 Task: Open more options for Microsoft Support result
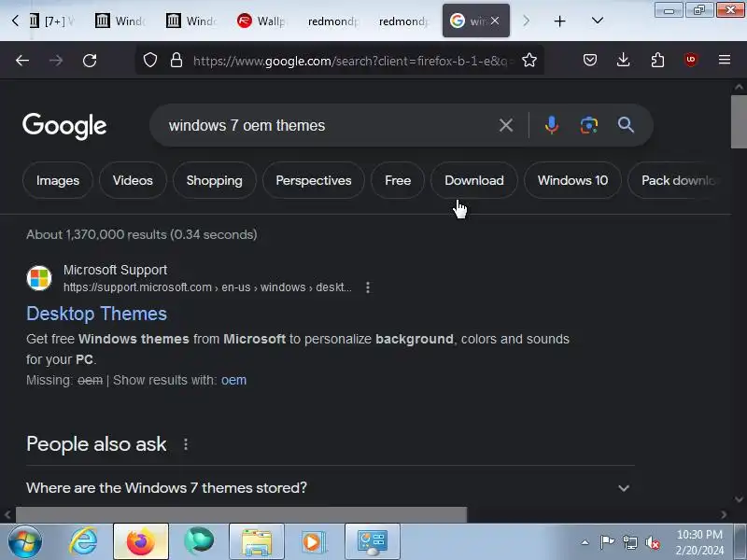tap(367, 287)
